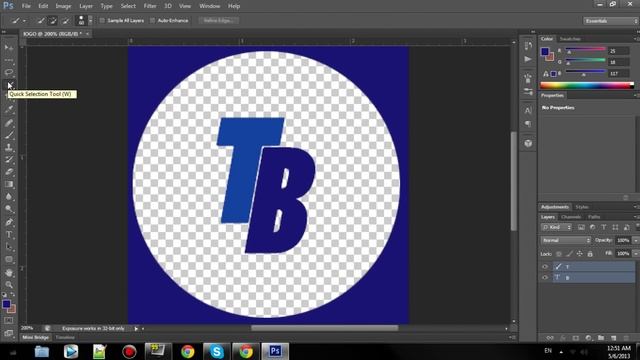Switch to the Paths tab
640x360 pixels.
(x=594, y=217)
